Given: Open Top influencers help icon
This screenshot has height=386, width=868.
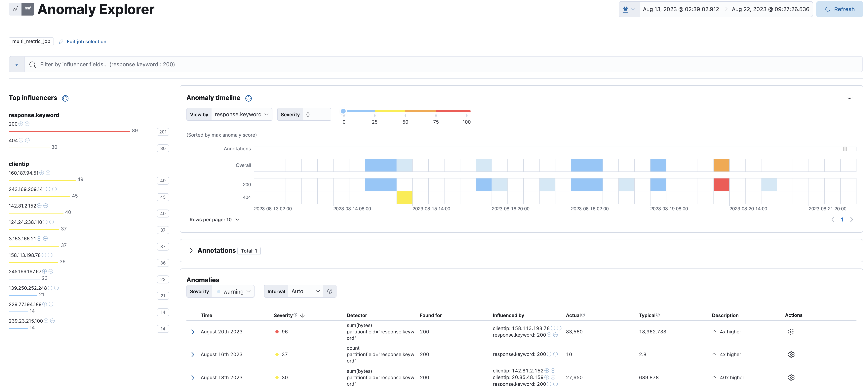Looking at the screenshot, I should coord(65,98).
